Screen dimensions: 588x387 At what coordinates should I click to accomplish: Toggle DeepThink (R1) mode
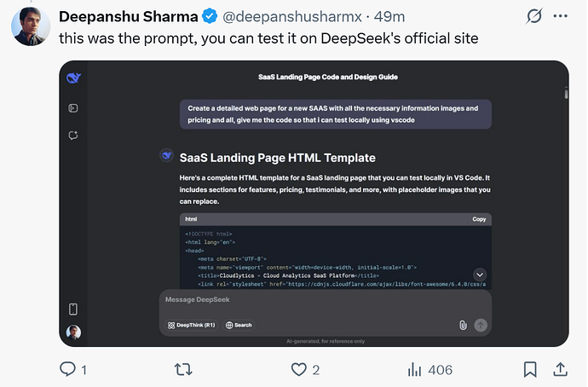(x=192, y=325)
